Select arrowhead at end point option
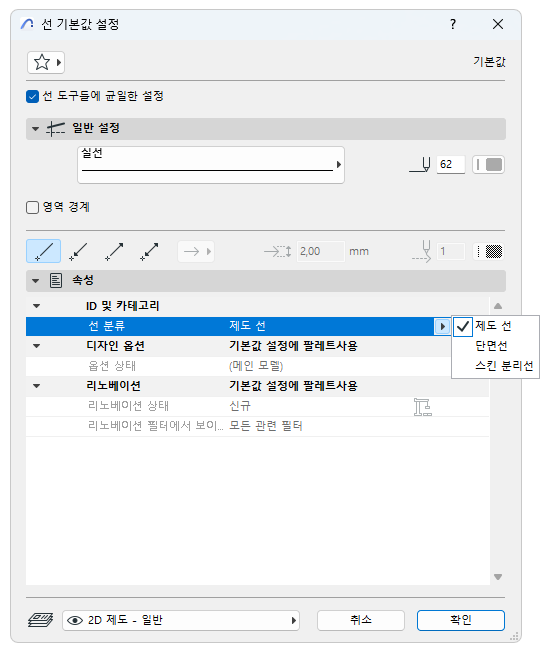Image resolution: width=559 pixels, height=651 pixels. pyautogui.click(x=114, y=251)
